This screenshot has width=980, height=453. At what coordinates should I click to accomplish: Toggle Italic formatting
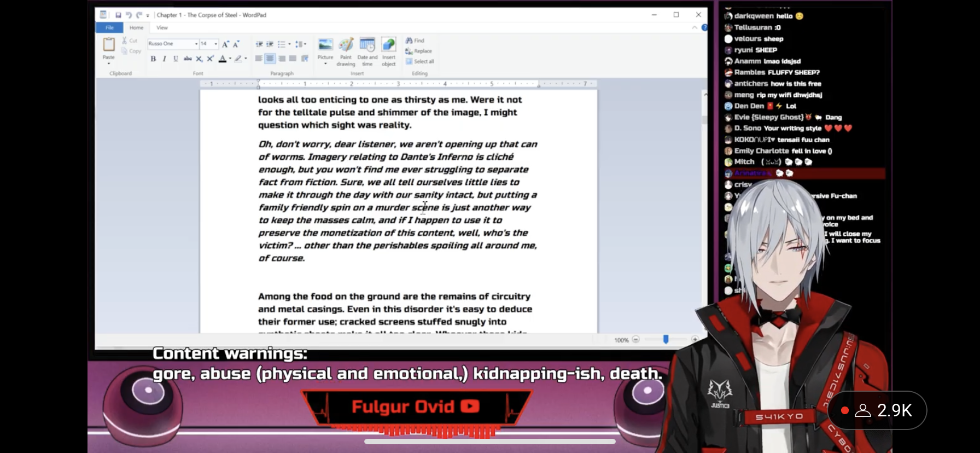pos(164,59)
